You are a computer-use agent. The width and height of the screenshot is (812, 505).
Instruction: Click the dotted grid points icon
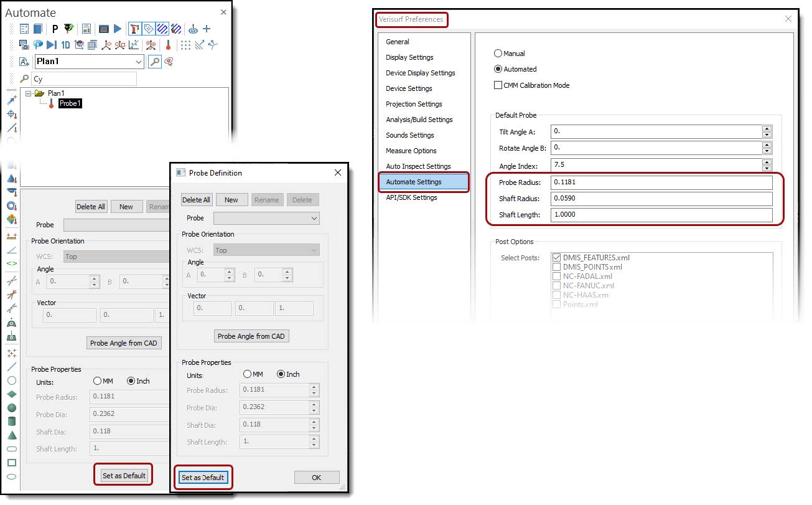point(185,45)
